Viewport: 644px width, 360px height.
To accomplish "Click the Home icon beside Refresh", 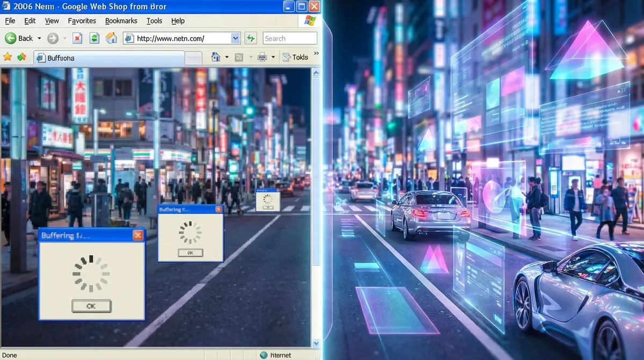I will 111,38.
